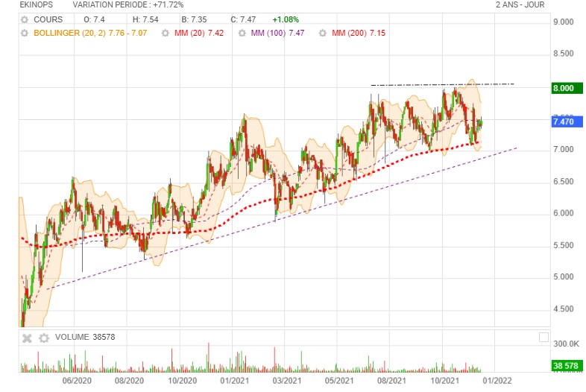The width and height of the screenshot is (586, 392).
Task: Click the O: 7.4 opening value
Action: pos(94,19)
